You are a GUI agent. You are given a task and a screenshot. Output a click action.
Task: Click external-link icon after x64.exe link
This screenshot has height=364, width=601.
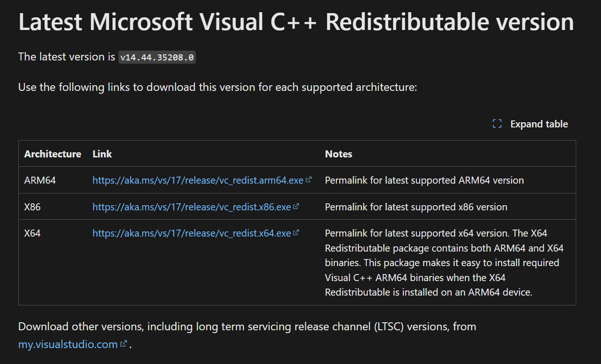point(296,232)
